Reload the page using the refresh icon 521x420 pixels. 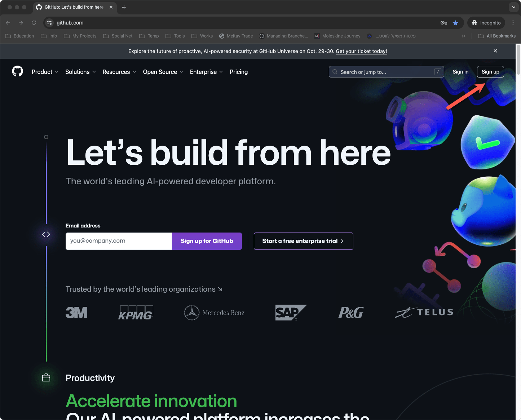[x=34, y=23]
